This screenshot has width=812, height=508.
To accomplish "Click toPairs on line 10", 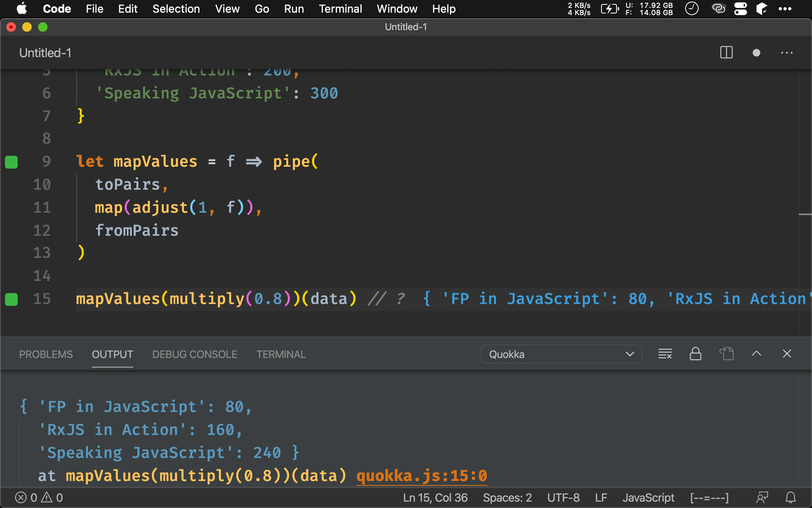I will 128,185.
